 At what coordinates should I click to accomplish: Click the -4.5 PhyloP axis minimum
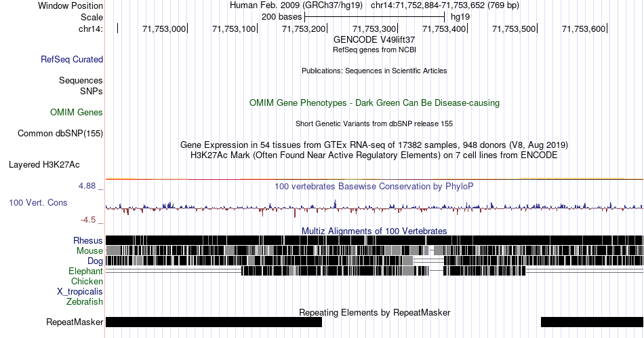point(88,220)
